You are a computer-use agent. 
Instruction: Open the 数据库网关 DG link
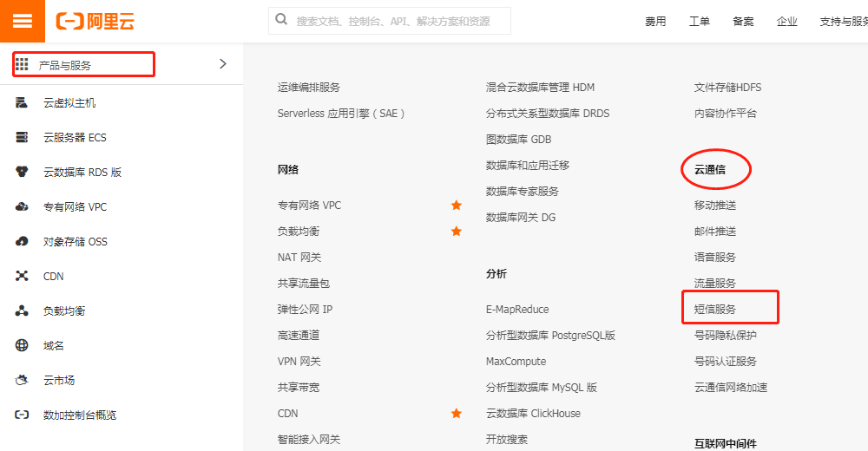[520, 218]
